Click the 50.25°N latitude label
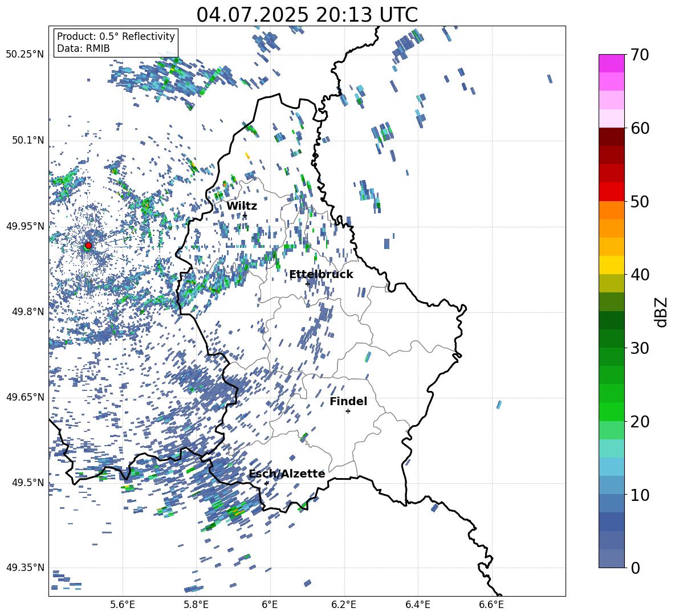675x616 pixels. point(25,55)
